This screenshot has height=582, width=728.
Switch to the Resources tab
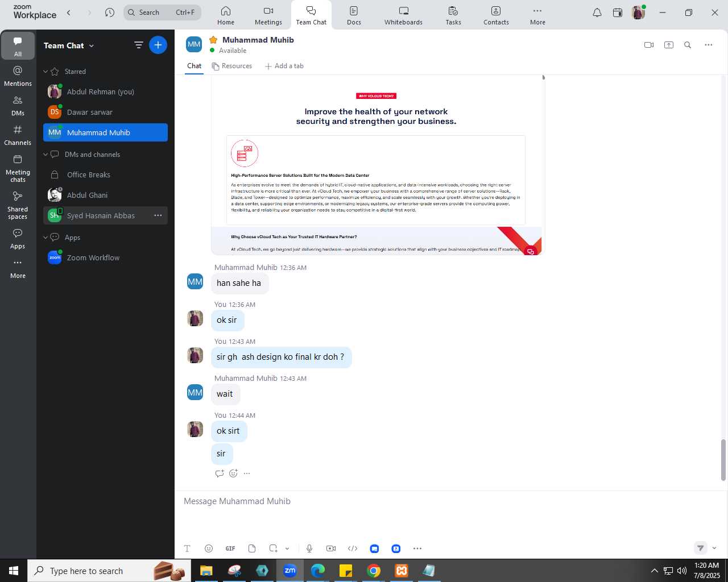232,66
